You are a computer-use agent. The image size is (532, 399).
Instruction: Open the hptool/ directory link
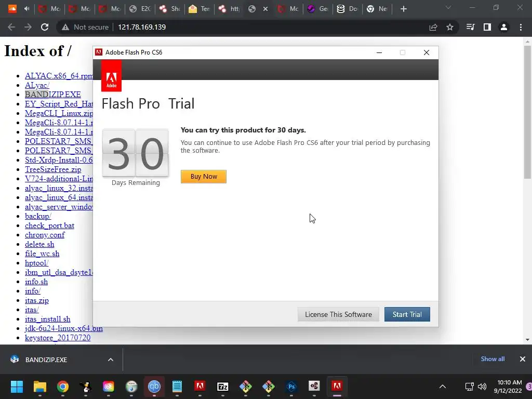click(x=37, y=263)
